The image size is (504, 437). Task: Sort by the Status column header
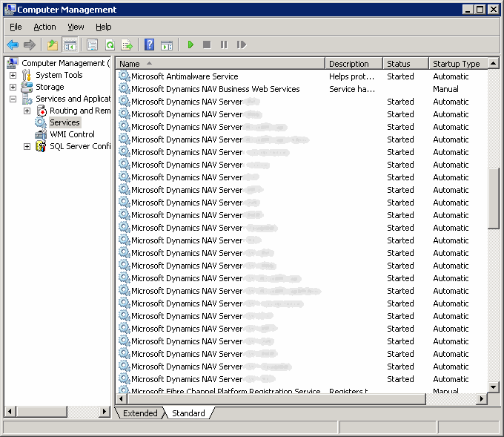[x=406, y=64]
